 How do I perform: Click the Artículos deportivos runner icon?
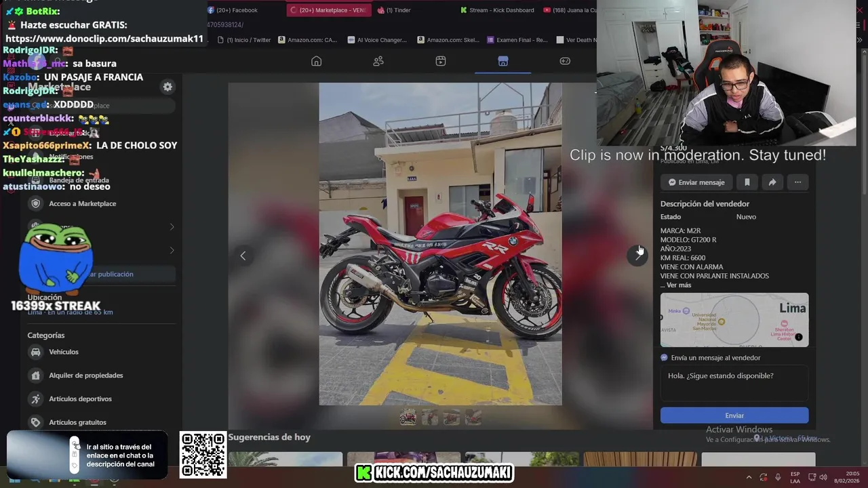tap(35, 399)
